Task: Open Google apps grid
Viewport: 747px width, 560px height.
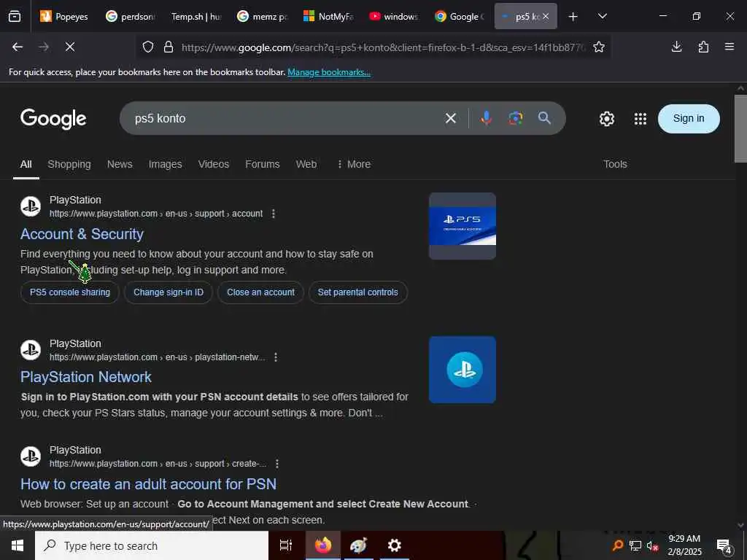Action: pos(640,119)
